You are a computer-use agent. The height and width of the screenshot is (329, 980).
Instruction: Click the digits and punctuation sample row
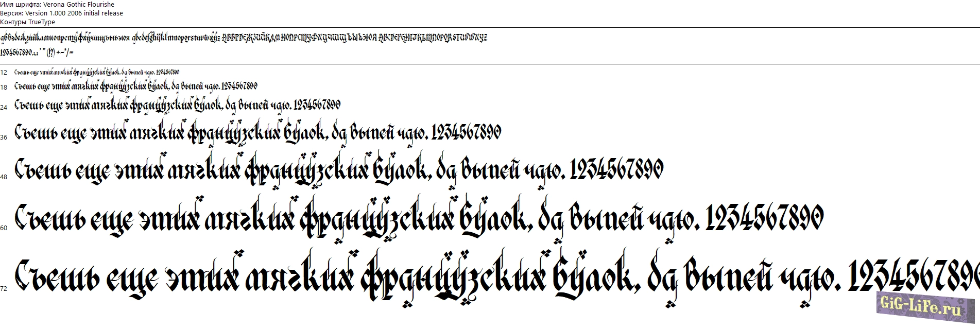point(37,53)
